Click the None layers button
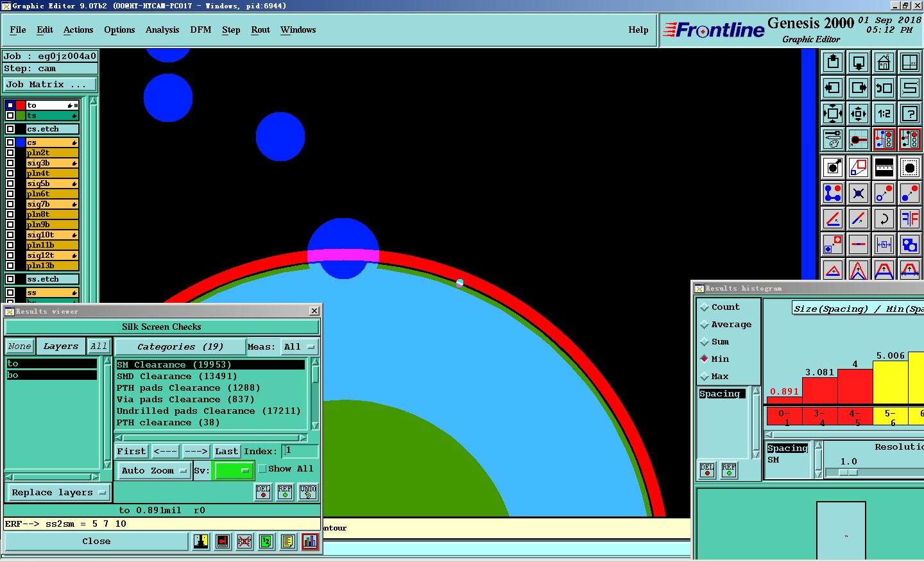Screen dimensions: 924x562 [19, 346]
